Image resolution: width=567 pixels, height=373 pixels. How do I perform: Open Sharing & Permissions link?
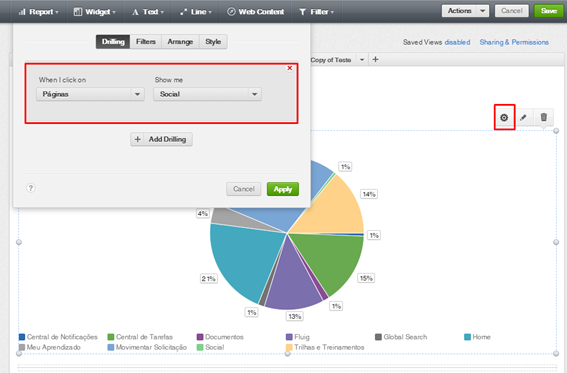(514, 42)
